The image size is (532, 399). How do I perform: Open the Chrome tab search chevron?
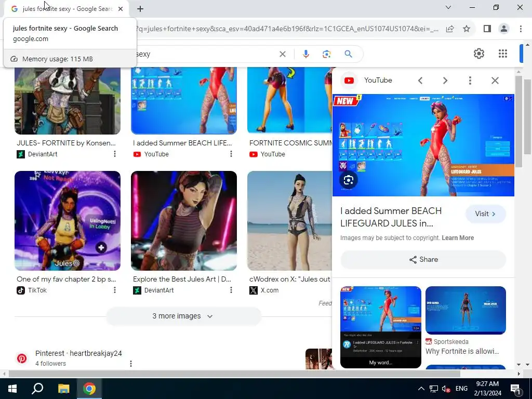coord(448,7)
